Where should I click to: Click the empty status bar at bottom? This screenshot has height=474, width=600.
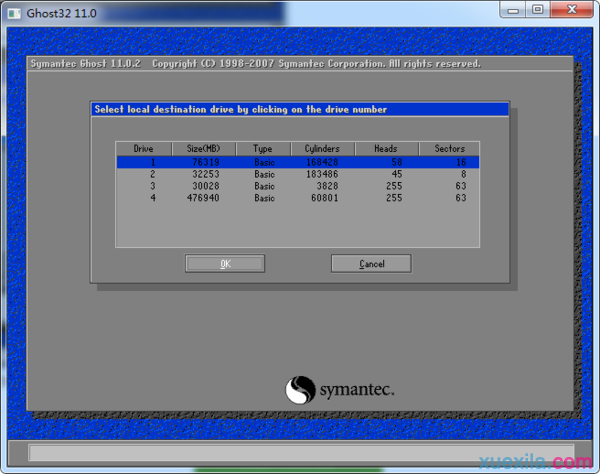click(x=300, y=453)
